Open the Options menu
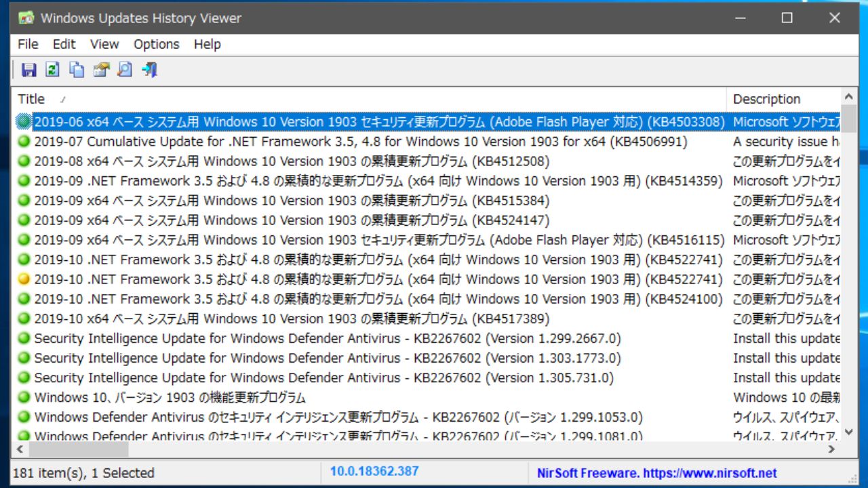 point(156,44)
